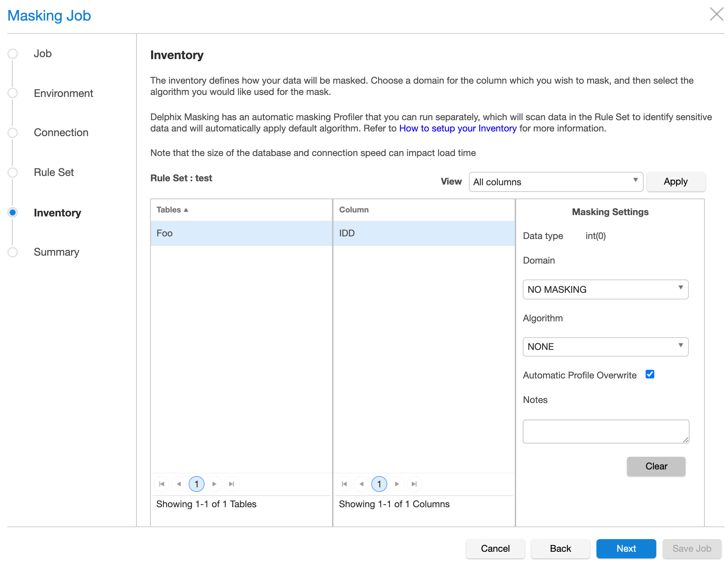The width and height of the screenshot is (728, 567).
Task: Open the View All columns dropdown
Action: point(556,182)
